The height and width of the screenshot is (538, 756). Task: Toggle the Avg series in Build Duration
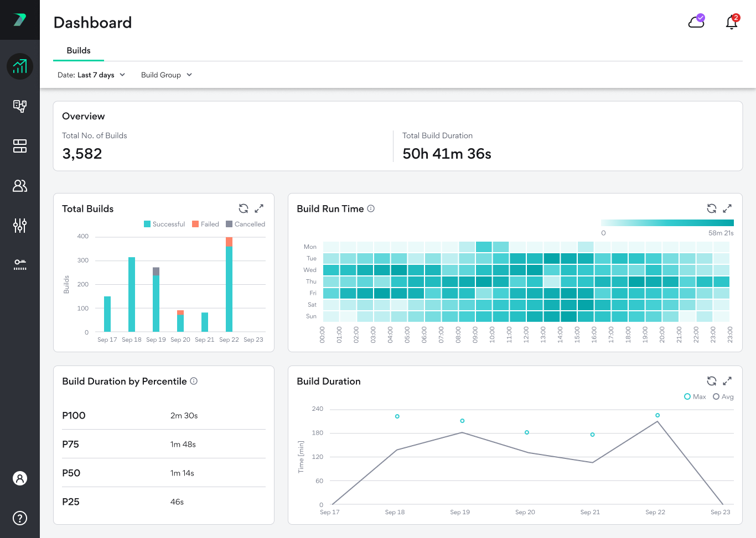[723, 396]
